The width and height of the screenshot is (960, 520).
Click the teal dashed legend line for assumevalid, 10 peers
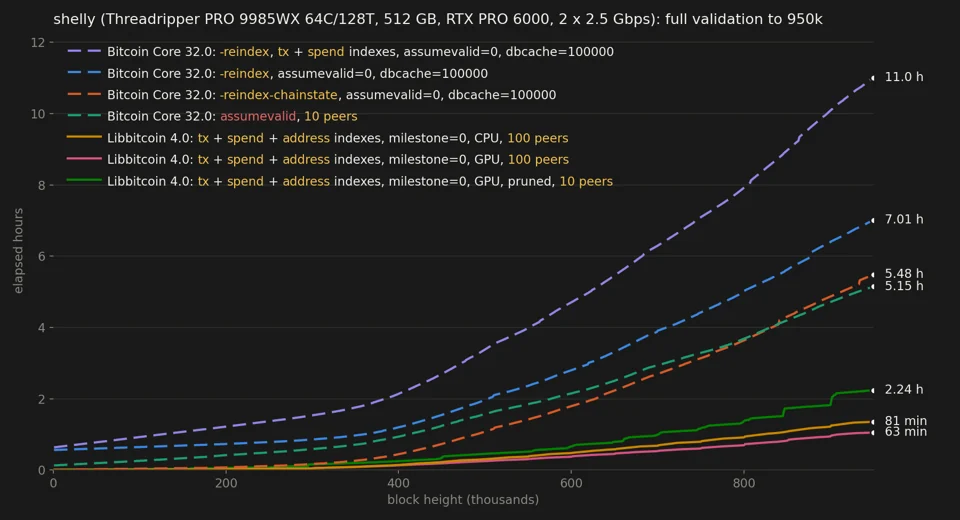84,116
